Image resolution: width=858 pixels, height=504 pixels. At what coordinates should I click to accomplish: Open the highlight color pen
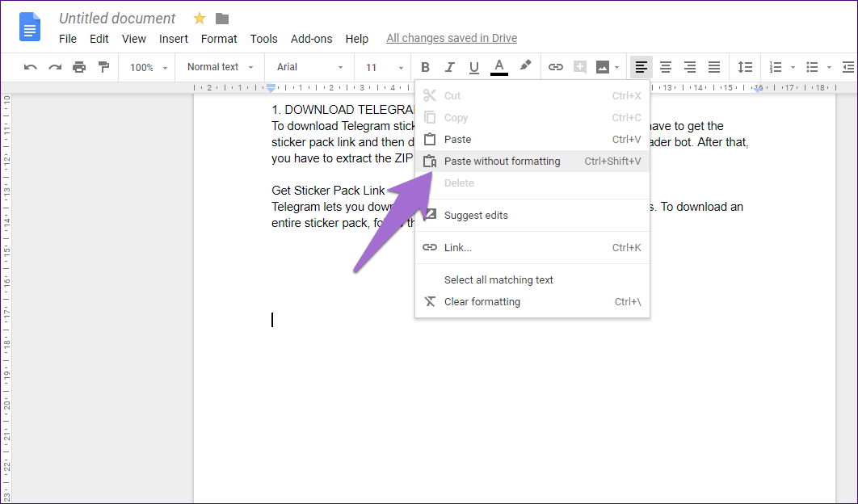pos(525,66)
